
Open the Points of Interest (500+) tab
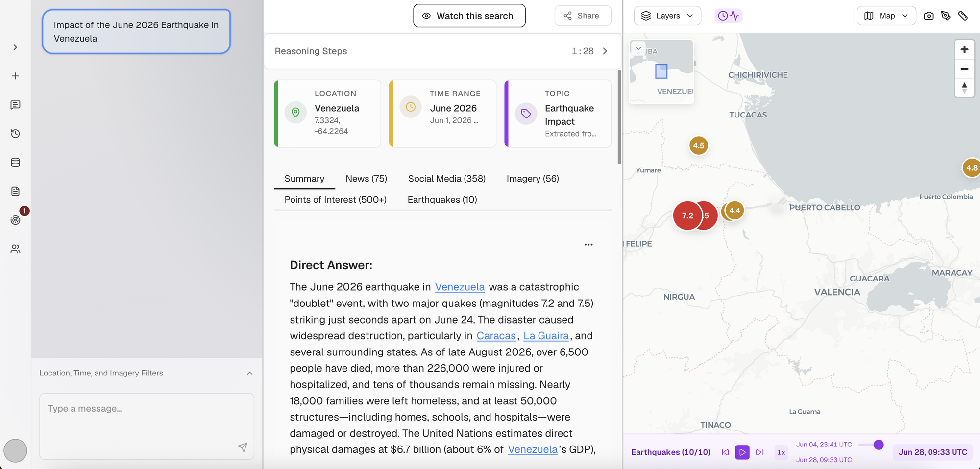click(336, 200)
